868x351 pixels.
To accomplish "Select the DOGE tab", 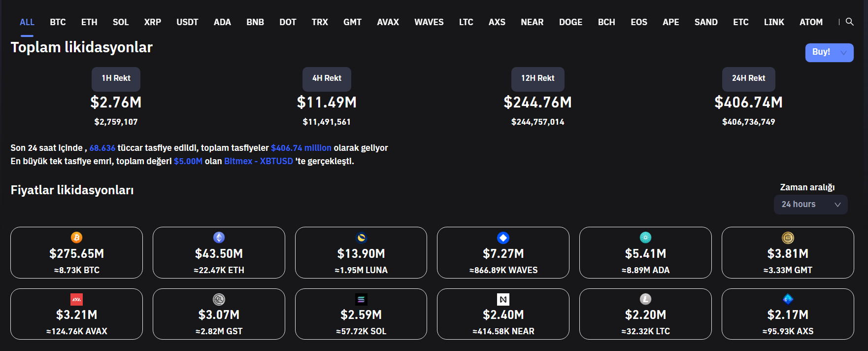I will tap(570, 22).
